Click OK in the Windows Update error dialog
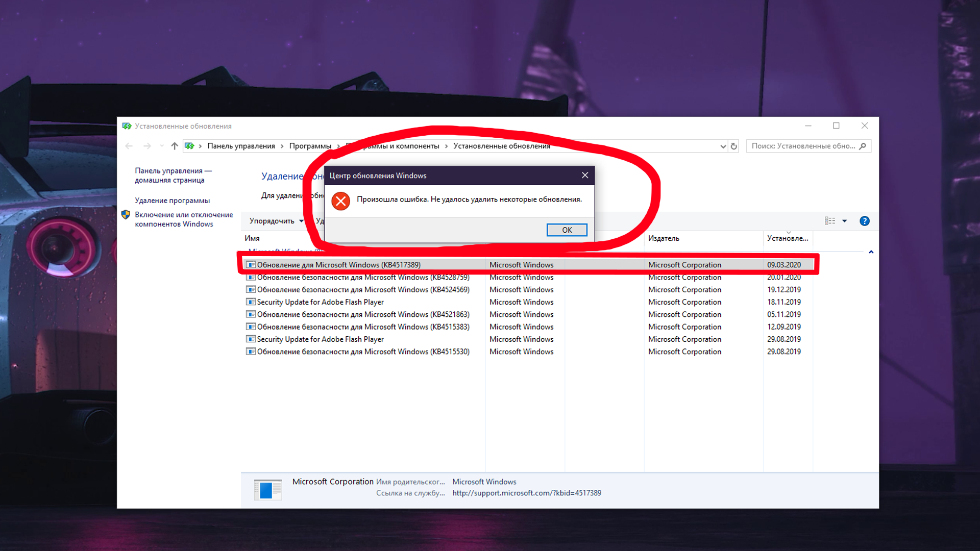This screenshot has width=980, height=551. coord(567,230)
